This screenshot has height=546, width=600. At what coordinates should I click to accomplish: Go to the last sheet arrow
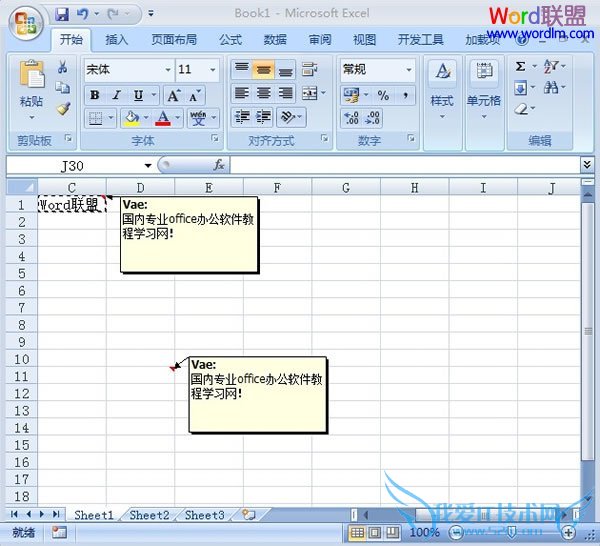pyautogui.click(x=56, y=514)
